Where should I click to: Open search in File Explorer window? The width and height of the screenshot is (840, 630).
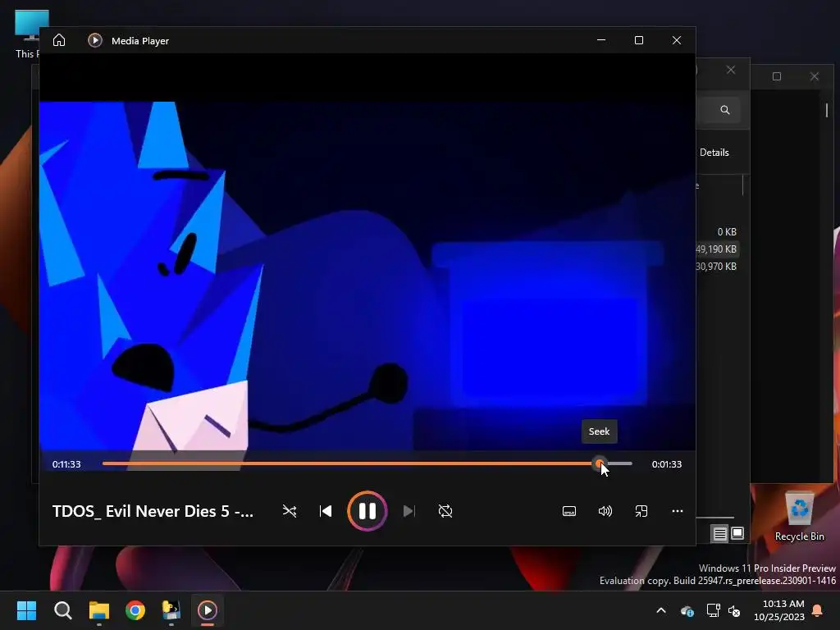point(725,110)
